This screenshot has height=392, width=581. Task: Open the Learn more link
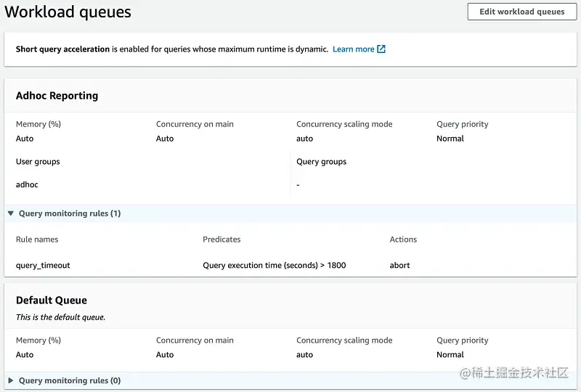[x=353, y=49]
